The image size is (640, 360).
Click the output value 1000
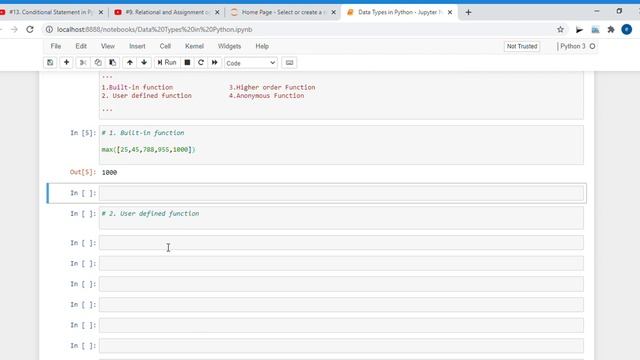pyautogui.click(x=109, y=173)
